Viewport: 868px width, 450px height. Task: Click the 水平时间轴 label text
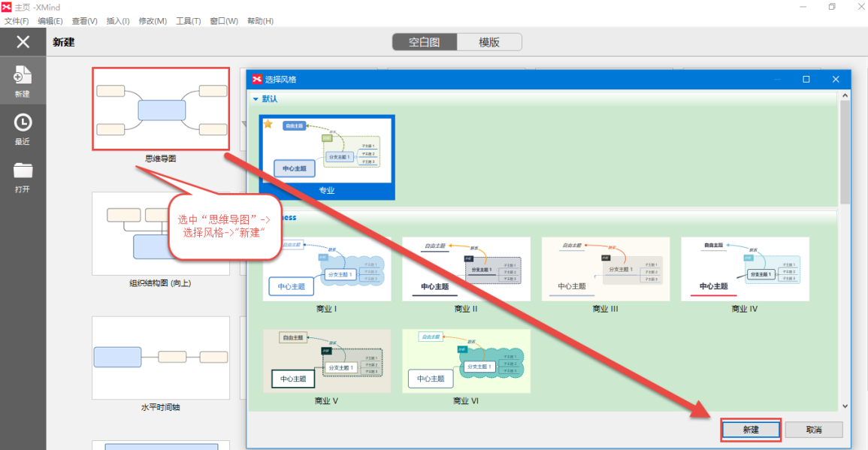point(161,407)
